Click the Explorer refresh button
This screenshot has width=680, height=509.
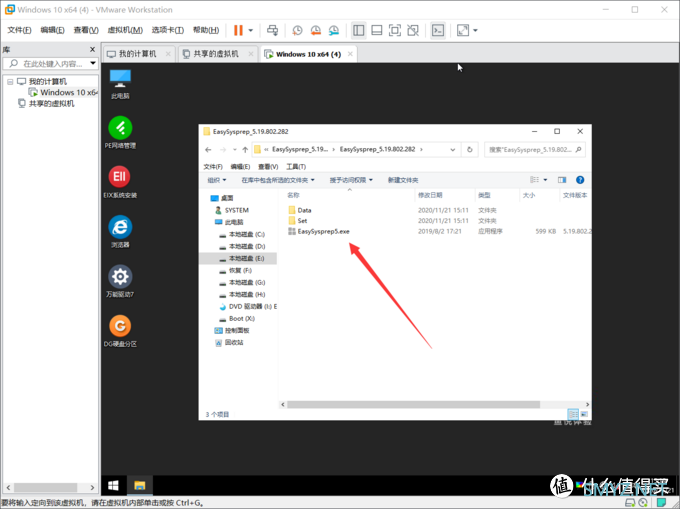pos(469,150)
